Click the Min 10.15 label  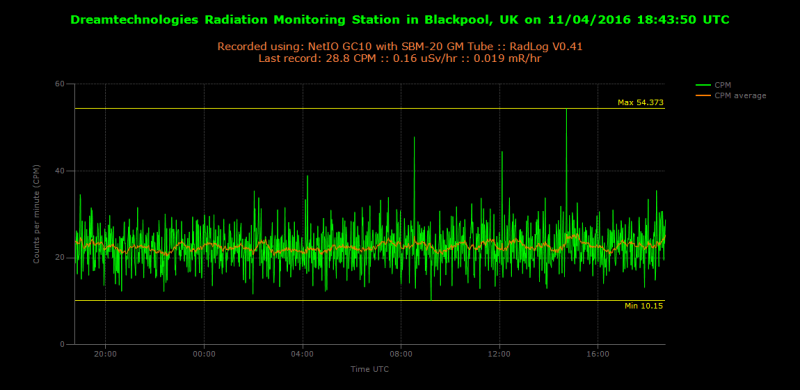(644, 306)
